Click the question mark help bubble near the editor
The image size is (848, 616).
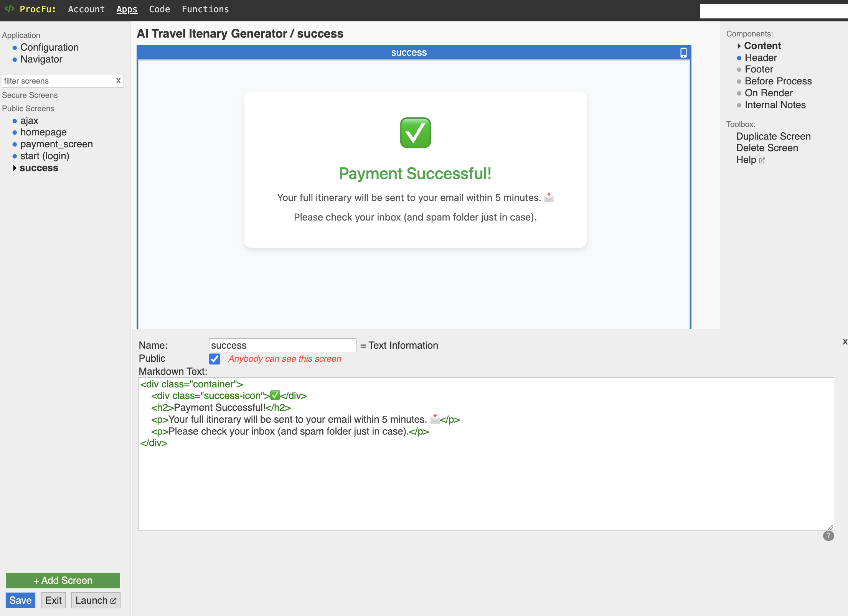tap(828, 536)
